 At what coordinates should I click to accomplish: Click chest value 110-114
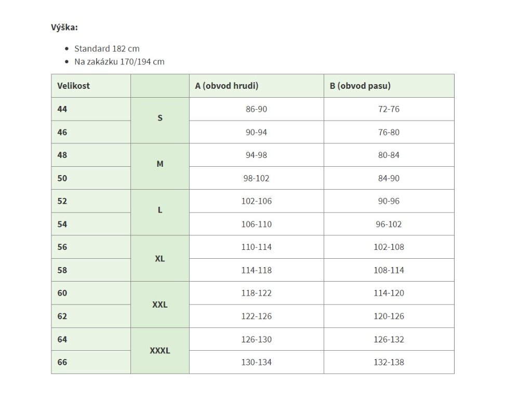pyautogui.click(x=256, y=247)
